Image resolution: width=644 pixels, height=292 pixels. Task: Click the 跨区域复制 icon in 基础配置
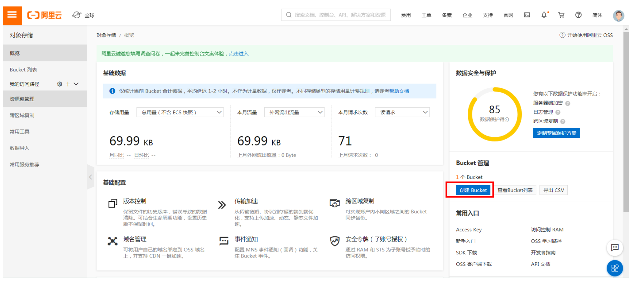coord(335,203)
